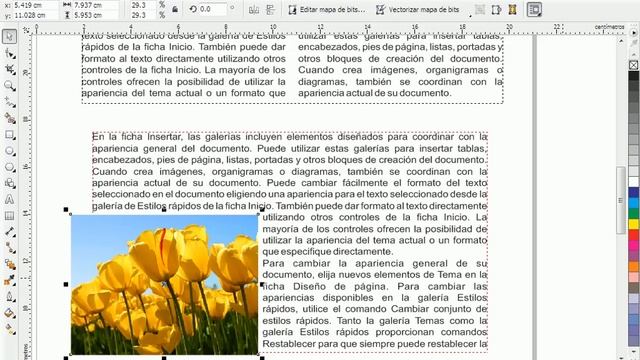
Task: Click the lower 29.3 scale percent field
Action: 143,15
